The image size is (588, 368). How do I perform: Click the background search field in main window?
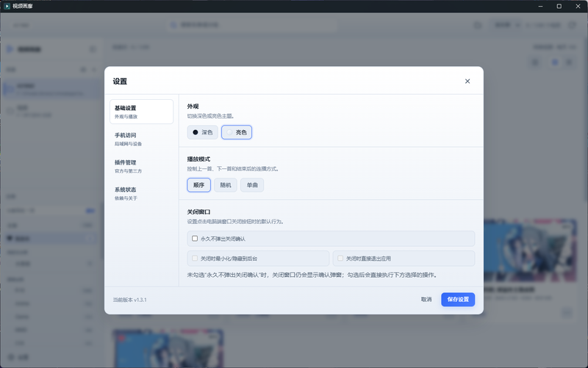coord(252,25)
